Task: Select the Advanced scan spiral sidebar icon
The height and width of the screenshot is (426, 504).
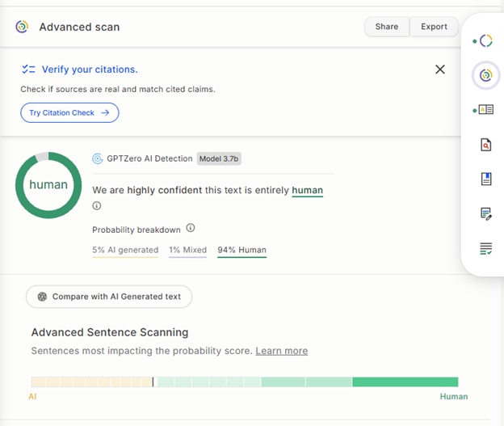Action: [485, 75]
